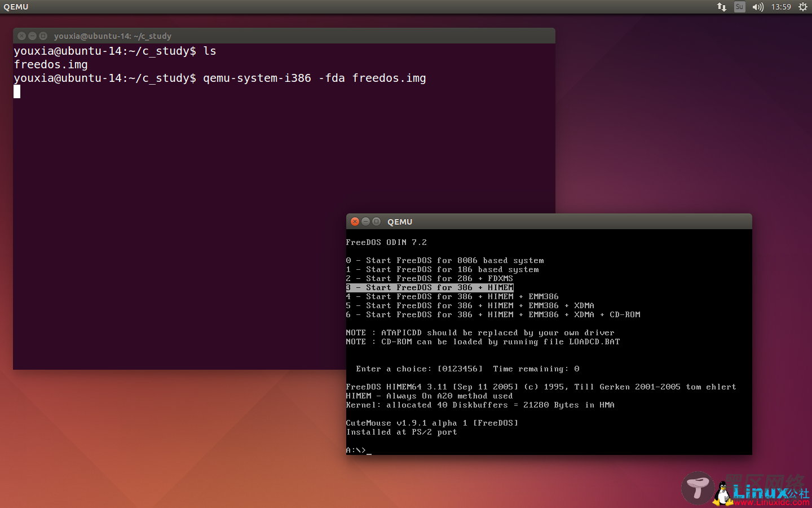Click the LOADCD.BAT note line
Viewport: 812px width, 508px height.
pos(483,341)
